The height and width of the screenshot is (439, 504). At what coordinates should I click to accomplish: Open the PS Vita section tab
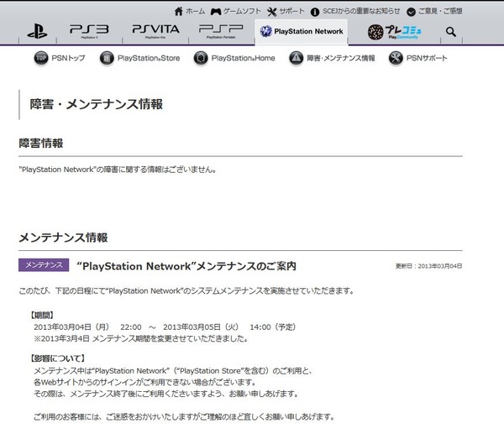pyautogui.click(x=156, y=31)
